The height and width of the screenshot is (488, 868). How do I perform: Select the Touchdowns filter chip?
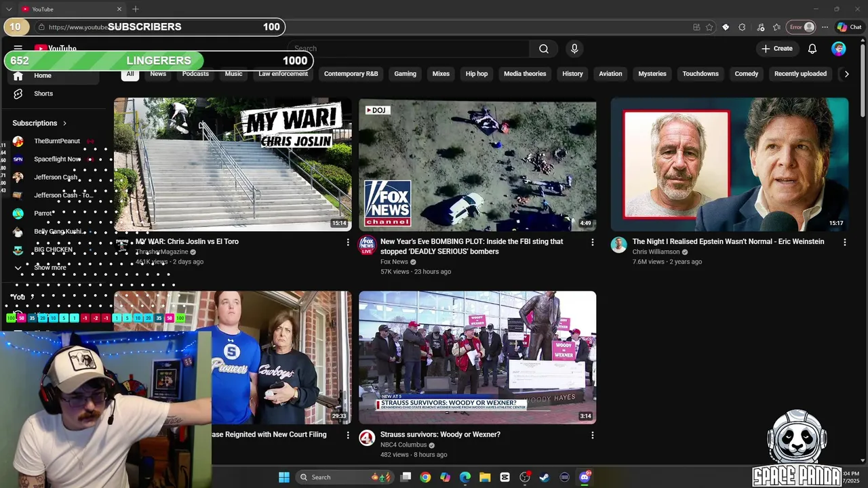pyautogui.click(x=701, y=74)
